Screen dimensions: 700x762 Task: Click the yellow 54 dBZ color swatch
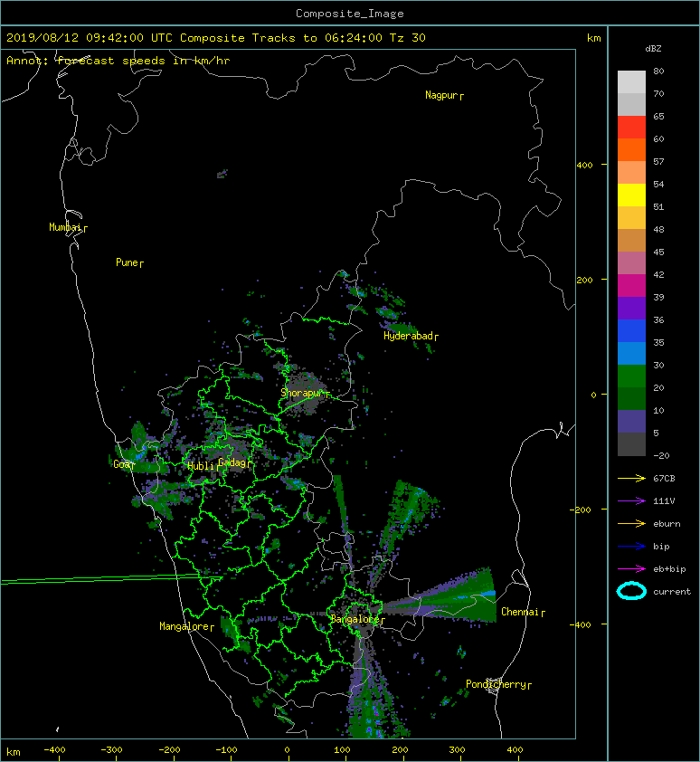click(631, 195)
